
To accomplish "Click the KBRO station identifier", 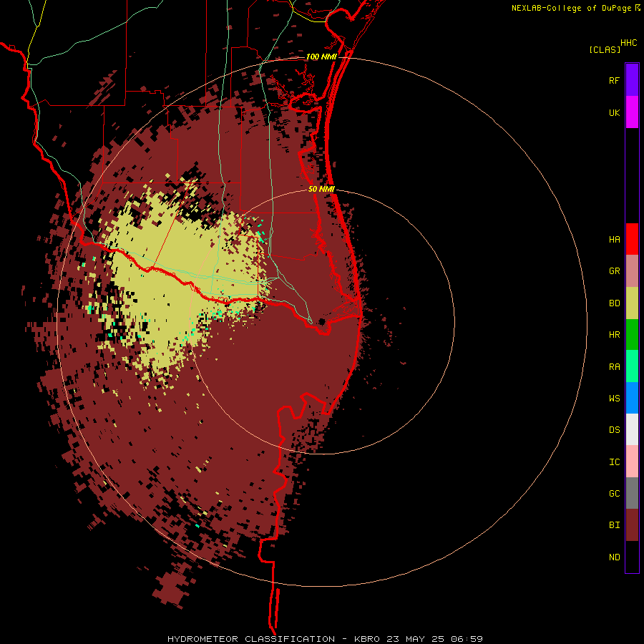I will (x=367, y=639).
